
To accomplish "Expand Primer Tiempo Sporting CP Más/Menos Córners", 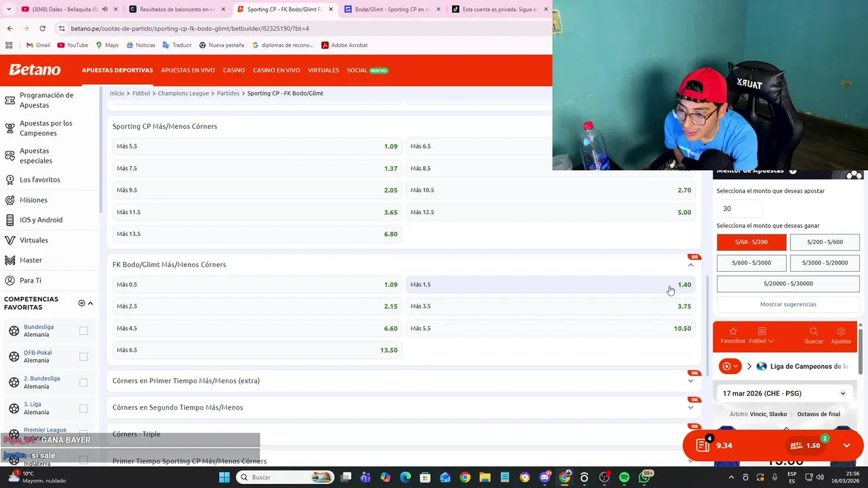I will click(690, 461).
